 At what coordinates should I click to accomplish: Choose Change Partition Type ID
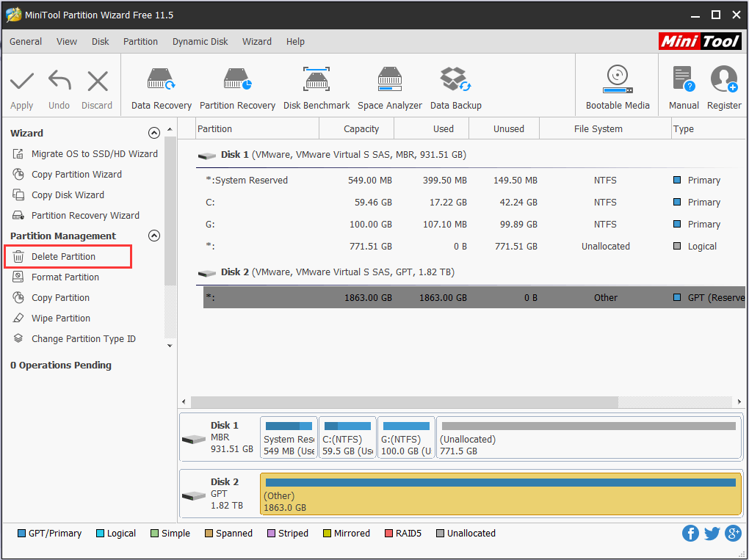(x=74, y=338)
